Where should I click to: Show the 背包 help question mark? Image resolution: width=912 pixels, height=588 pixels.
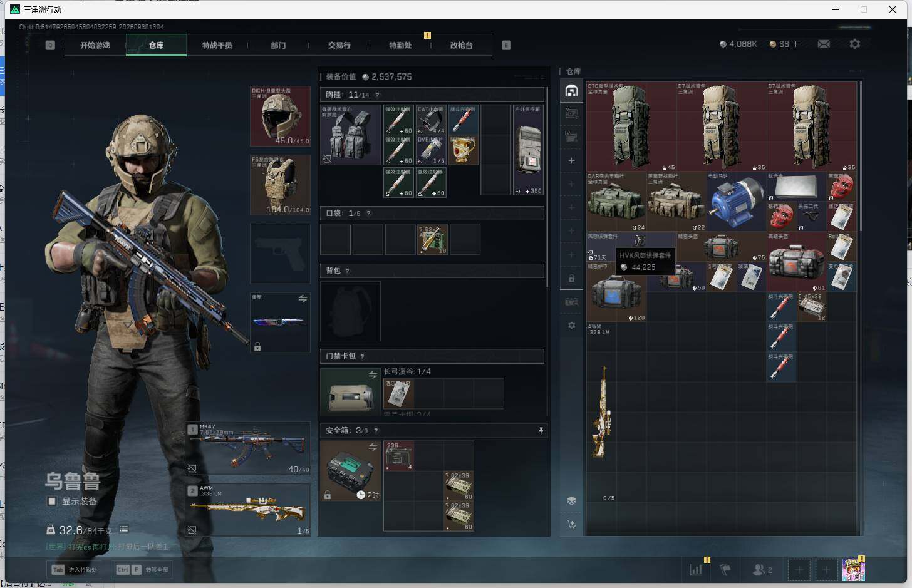347,271
